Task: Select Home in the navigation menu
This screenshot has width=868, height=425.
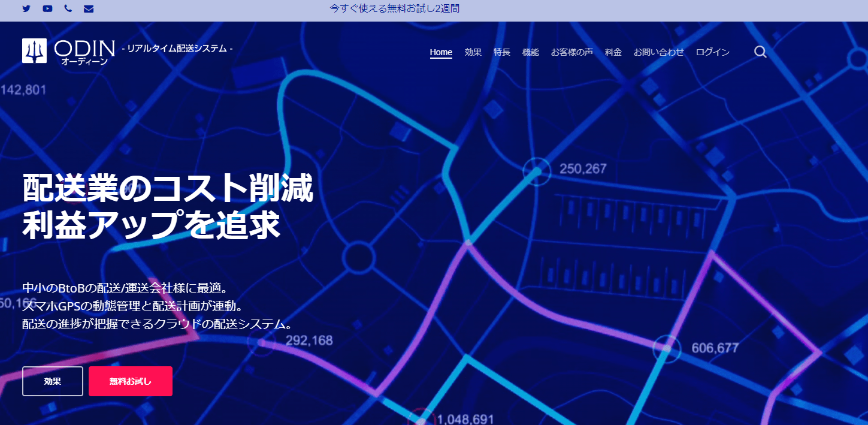Action: (441, 52)
